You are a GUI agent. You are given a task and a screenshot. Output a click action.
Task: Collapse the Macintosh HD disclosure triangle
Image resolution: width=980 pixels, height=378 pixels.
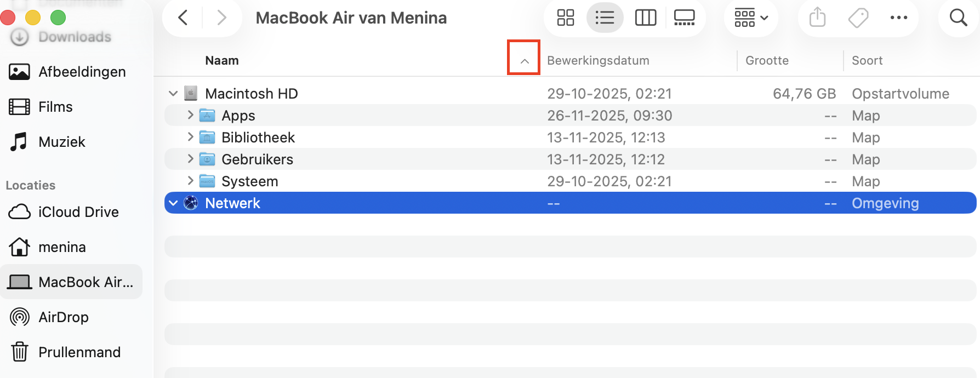tap(173, 93)
